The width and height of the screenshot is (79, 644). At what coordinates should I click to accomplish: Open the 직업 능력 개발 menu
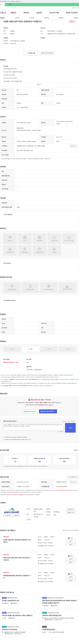click(x=54, y=12)
